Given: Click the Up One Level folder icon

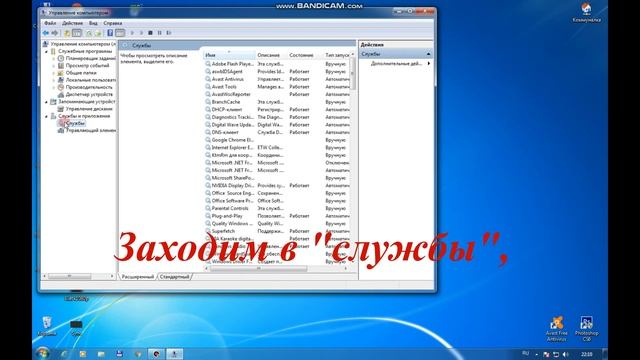Looking at the screenshot, I should point(67,33).
